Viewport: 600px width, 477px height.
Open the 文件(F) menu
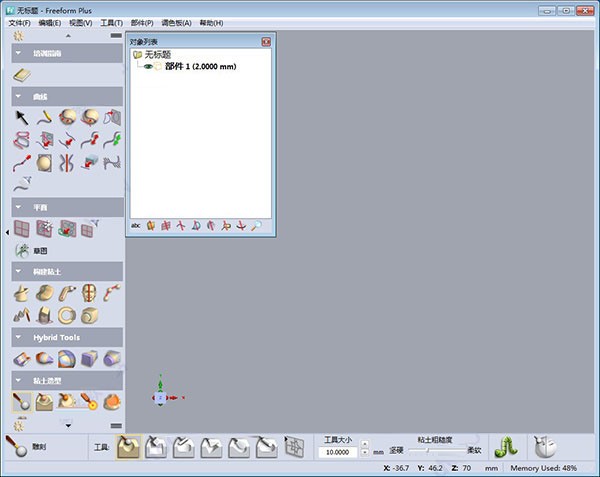click(x=20, y=22)
